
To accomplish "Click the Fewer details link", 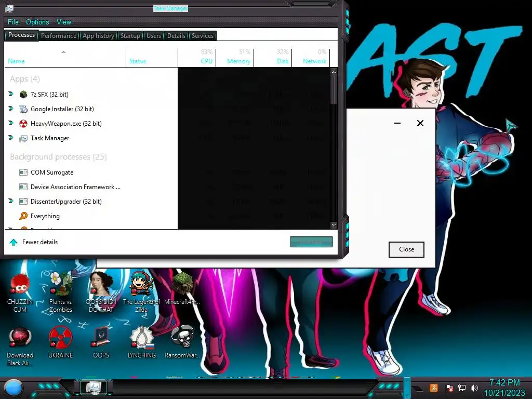I will (40, 242).
